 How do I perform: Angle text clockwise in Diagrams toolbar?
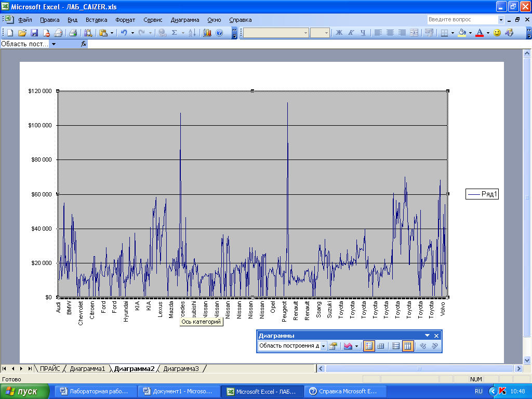point(423,345)
